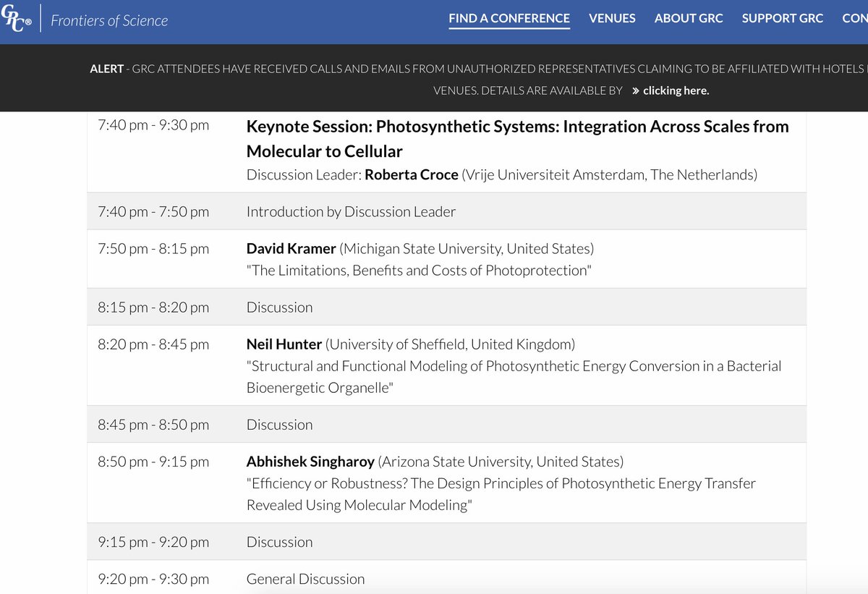
Task: Open the Venues menu item
Action: (612, 18)
